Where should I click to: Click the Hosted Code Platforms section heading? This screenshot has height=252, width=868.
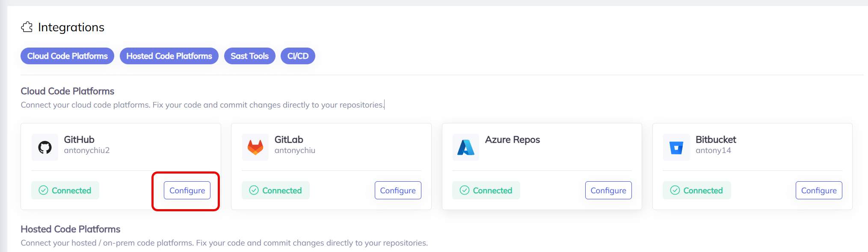click(x=71, y=229)
